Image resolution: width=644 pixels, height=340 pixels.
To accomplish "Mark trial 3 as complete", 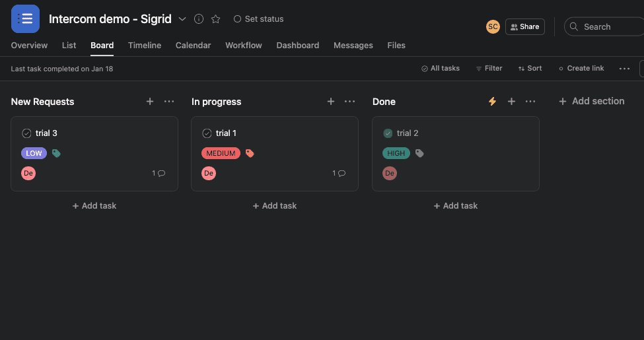I will [x=26, y=133].
